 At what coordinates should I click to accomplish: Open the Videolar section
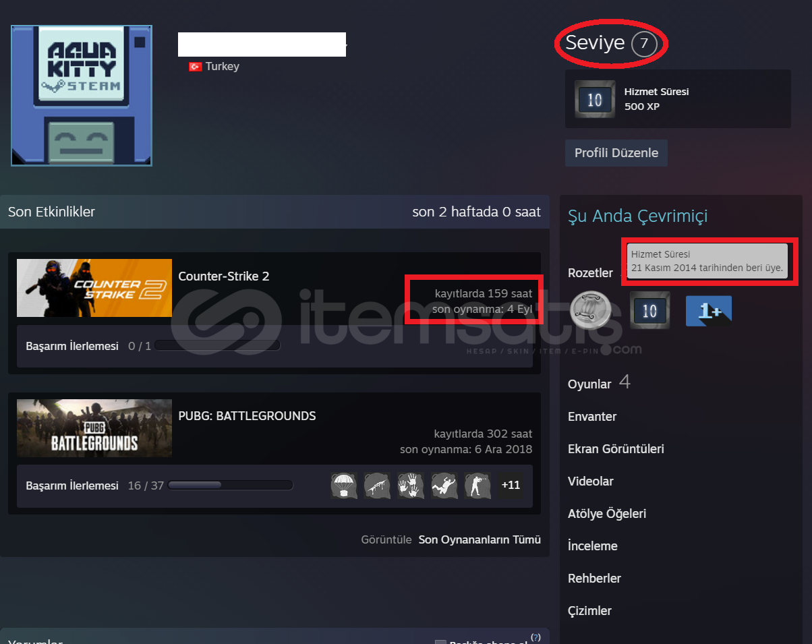(x=591, y=481)
